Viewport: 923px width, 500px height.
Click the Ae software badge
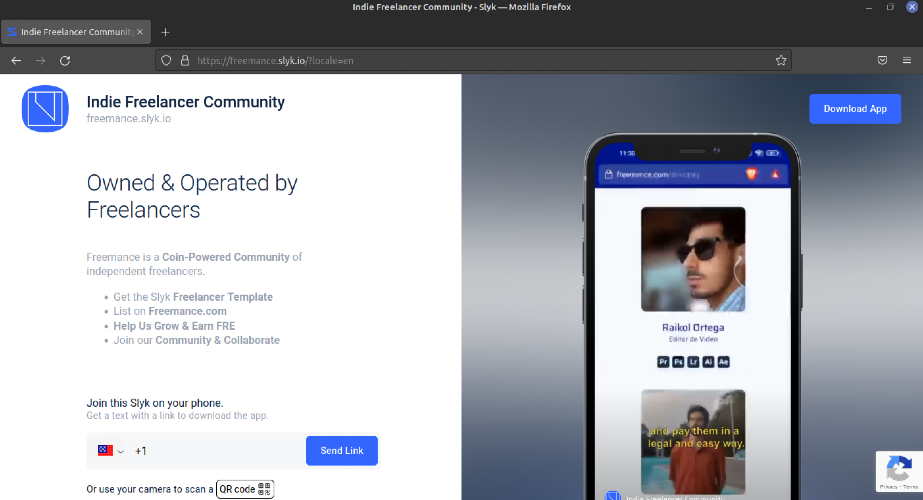coord(723,362)
